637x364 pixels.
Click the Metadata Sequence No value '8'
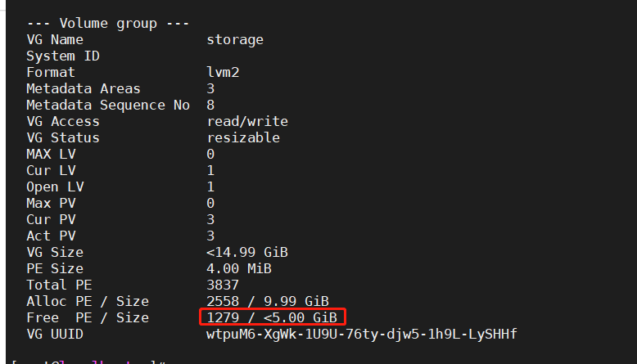pyautogui.click(x=211, y=105)
